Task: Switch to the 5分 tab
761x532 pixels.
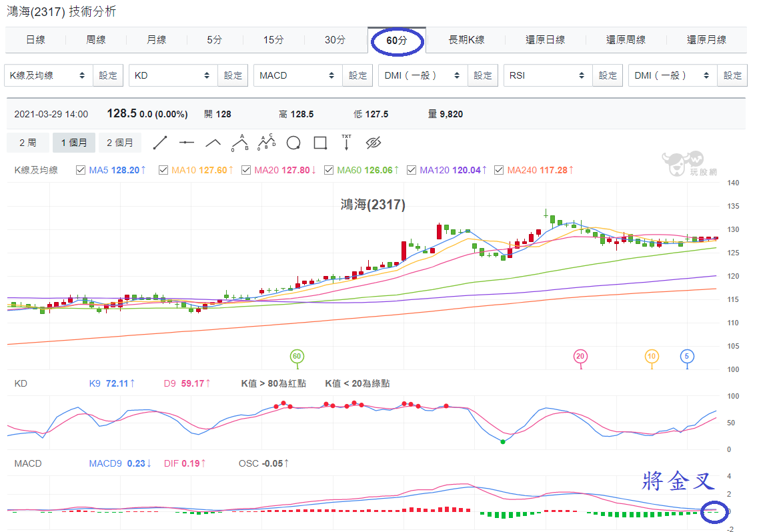Action: tap(214, 40)
